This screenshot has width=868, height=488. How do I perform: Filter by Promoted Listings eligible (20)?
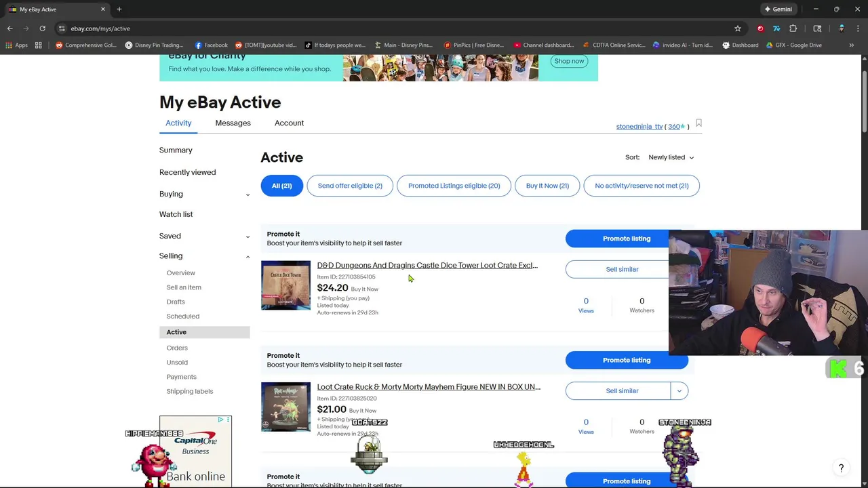coord(454,186)
